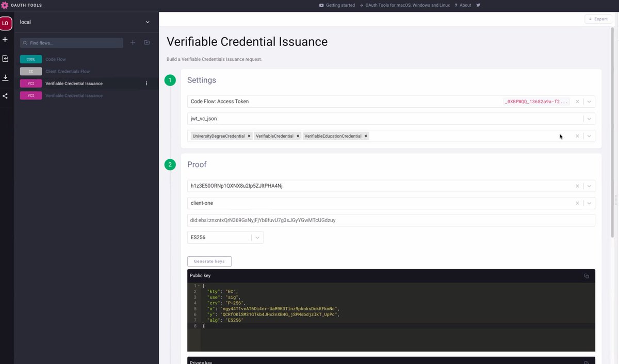Clear the client-one field with its X
Image resolution: width=619 pixels, height=364 pixels.
577,203
